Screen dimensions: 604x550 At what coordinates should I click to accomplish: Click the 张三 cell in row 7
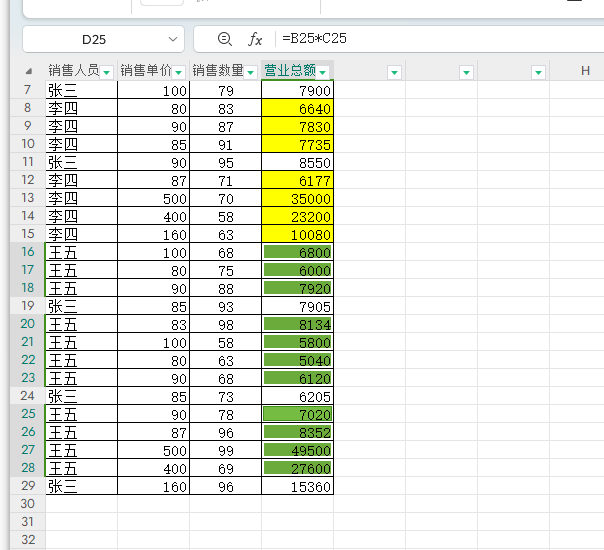click(81, 90)
